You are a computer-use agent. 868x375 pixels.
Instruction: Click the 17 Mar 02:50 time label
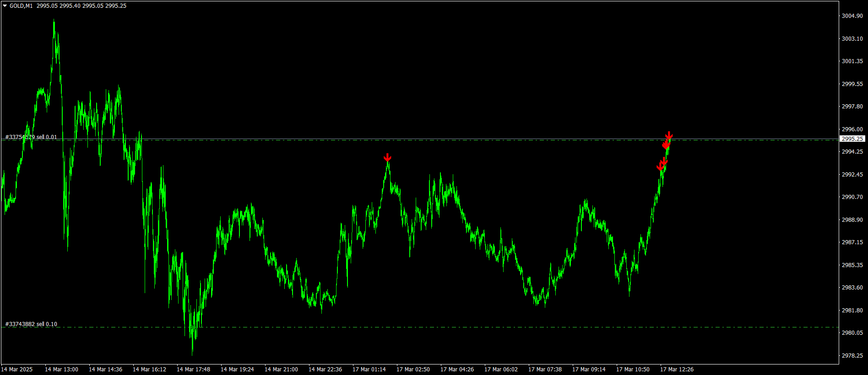413,370
